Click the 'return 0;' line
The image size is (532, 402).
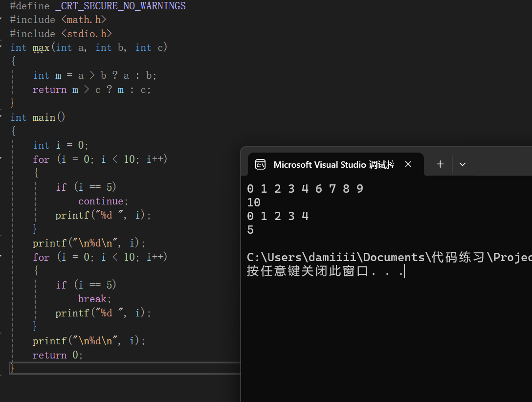[58, 355]
